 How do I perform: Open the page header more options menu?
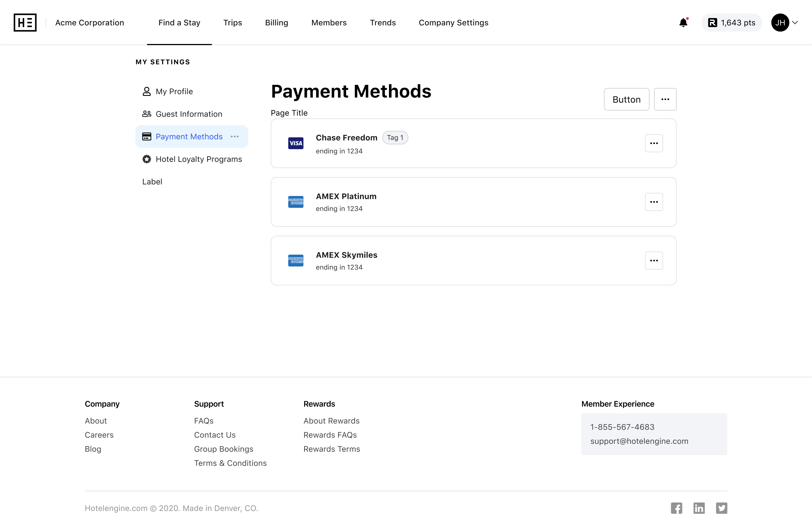665,99
